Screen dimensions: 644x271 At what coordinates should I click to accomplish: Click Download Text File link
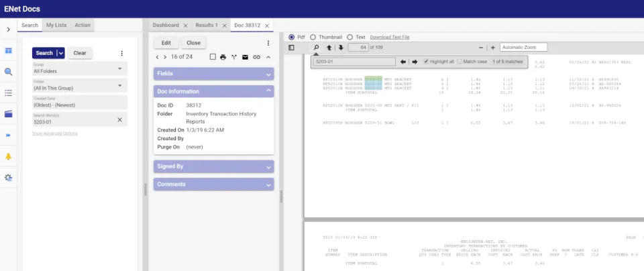(390, 37)
